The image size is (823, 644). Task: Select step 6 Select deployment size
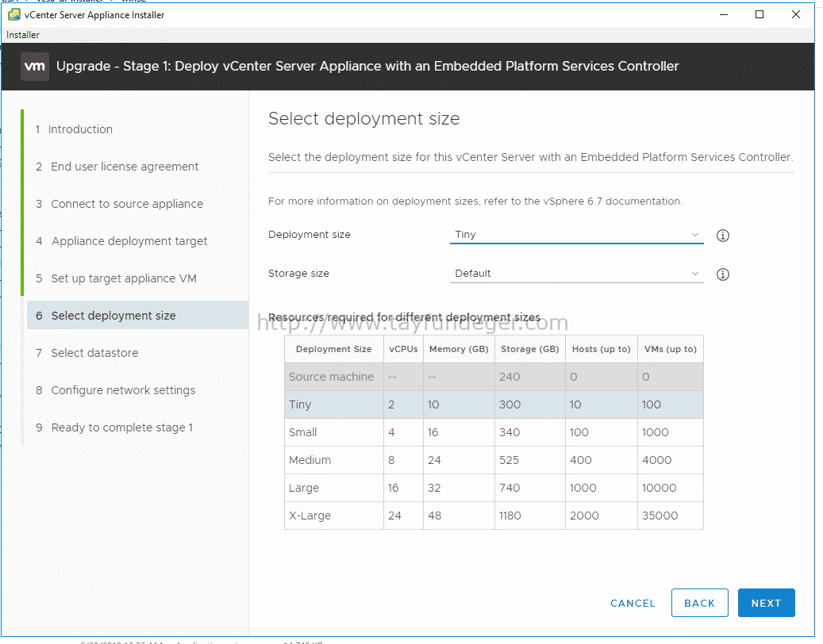(137, 315)
